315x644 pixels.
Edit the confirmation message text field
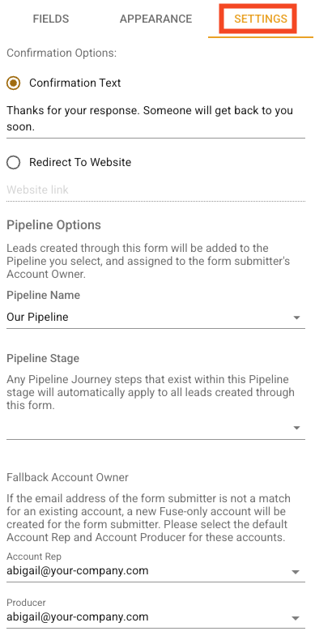[x=155, y=119]
